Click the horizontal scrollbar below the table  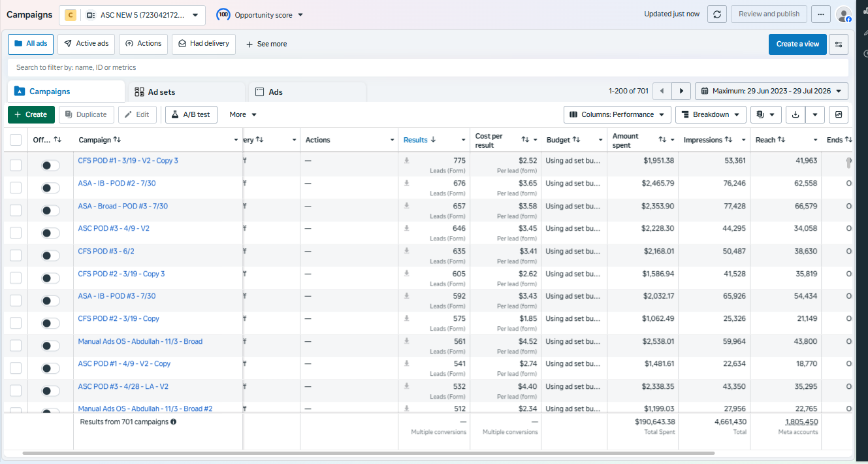coord(368,453)
